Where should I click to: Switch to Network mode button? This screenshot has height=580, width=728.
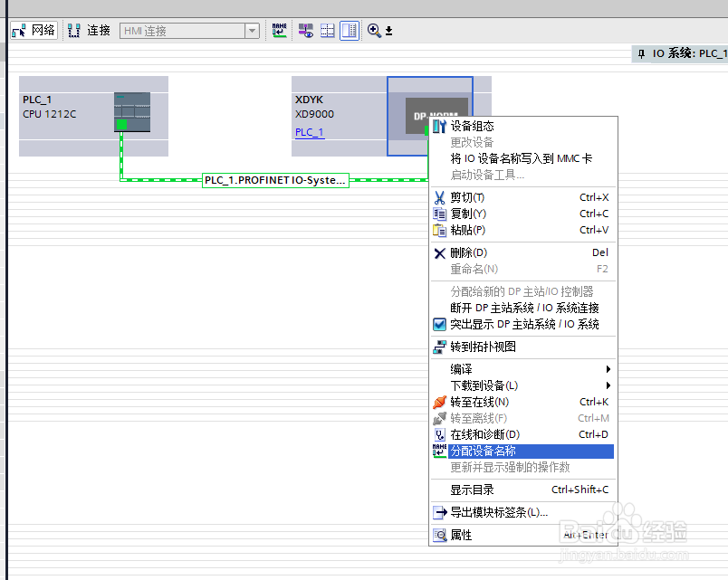tap(34, 31)
